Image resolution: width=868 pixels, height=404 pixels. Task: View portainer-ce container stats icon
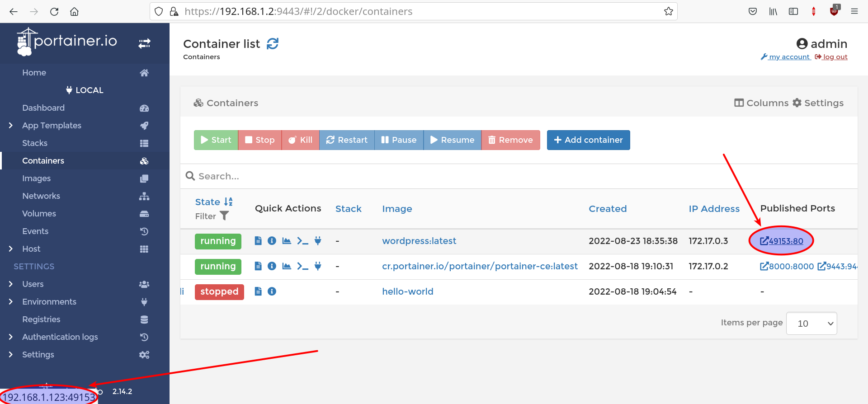click(287, 266)
